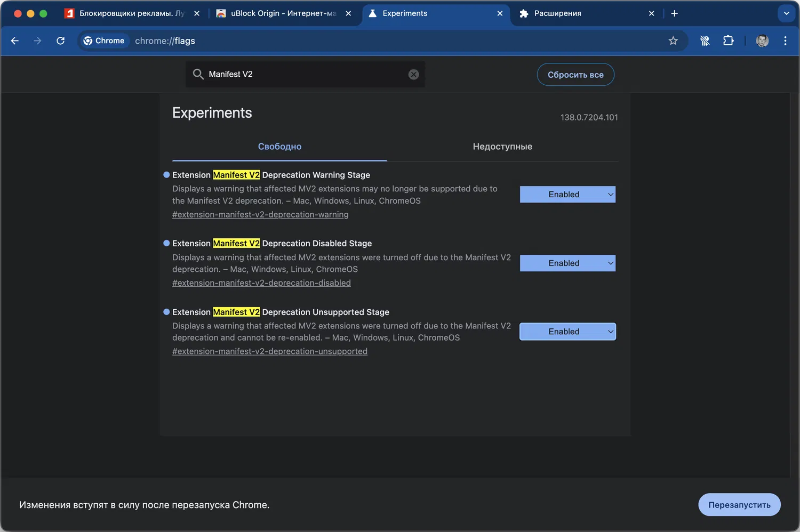This screenshot has height=532, width=800.
Task: Open a new tab with the plus button
Action: tap(674, 13)
